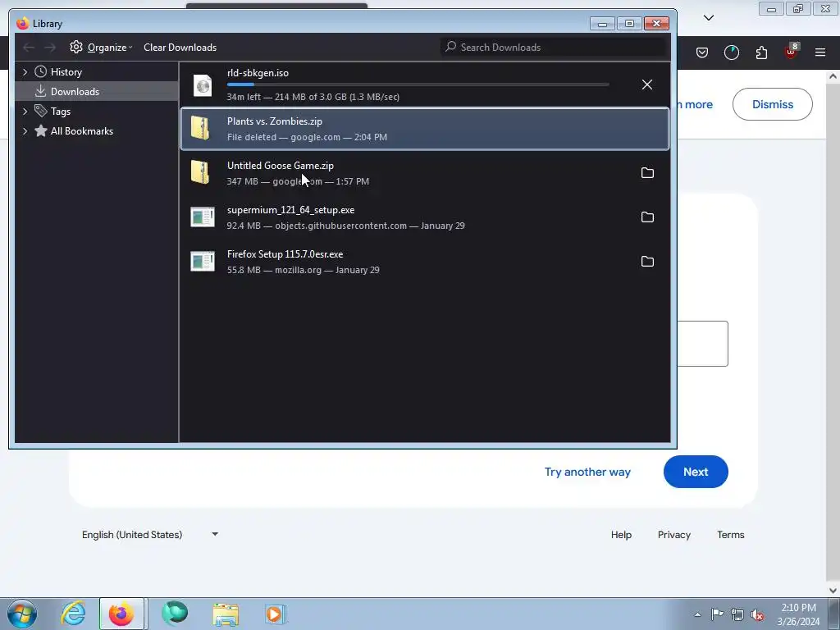840x630 pixels.
Task: Launch Internet Explorer from the taskbar
Action: tap(73, 614)
